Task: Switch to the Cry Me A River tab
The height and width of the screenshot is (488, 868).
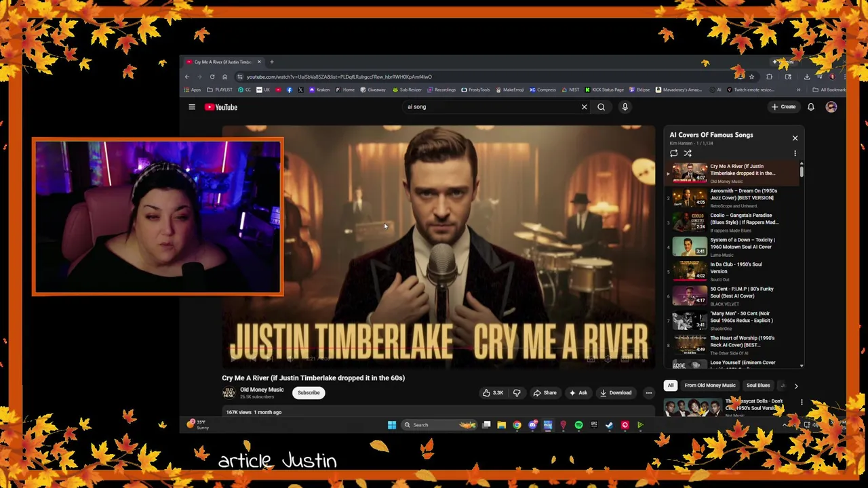Action: pyautogui.click(x=224, y=62)
